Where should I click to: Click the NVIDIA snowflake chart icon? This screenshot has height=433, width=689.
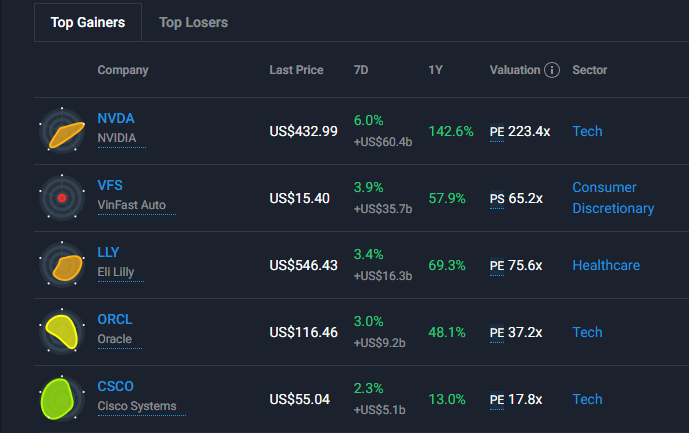point(62,131)
